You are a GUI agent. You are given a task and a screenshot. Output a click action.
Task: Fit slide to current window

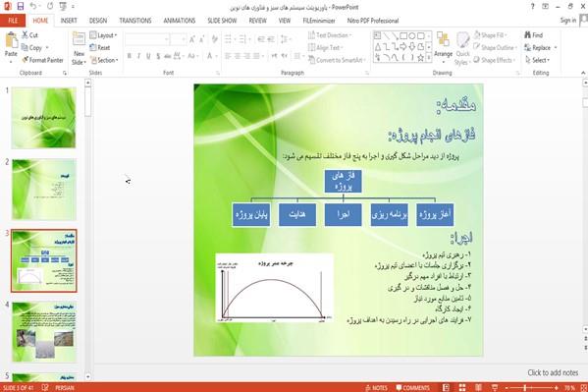(583, 387)
